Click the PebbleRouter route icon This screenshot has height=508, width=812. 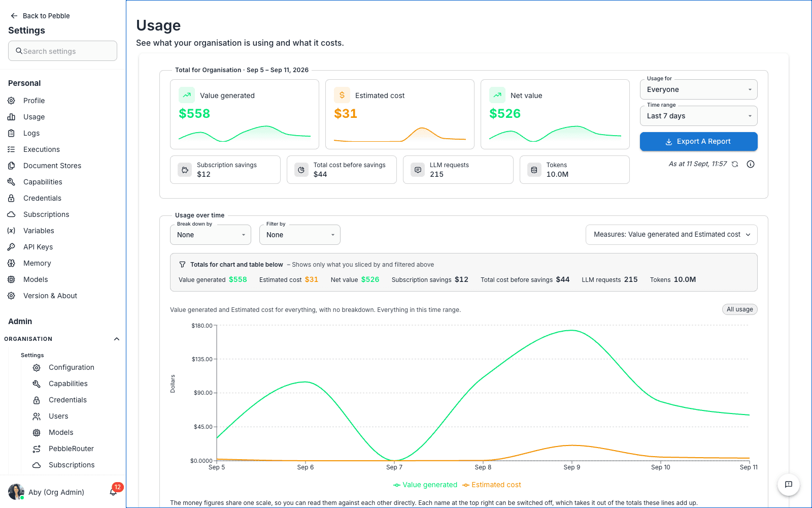coord(37,449)
